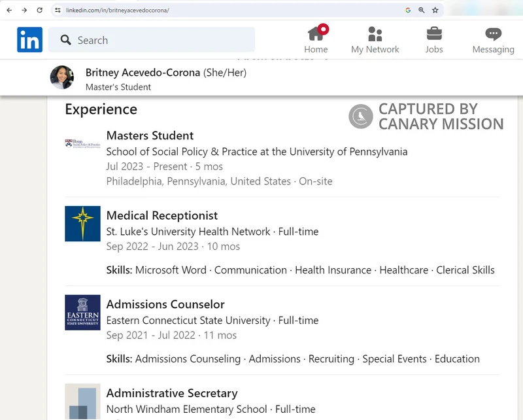The height and width of the screenshot is (420, 523).
Task: Click the Jobs navigation label
Action: tap(434, 50)
